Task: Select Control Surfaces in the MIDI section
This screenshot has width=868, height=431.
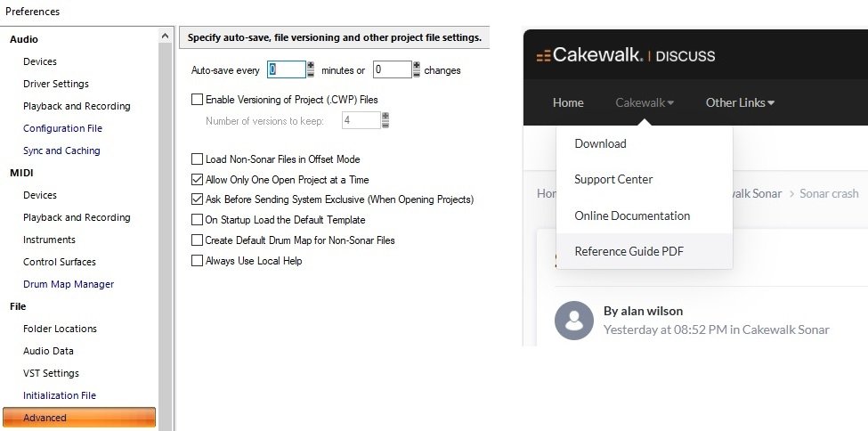Action: pos(60,262)
